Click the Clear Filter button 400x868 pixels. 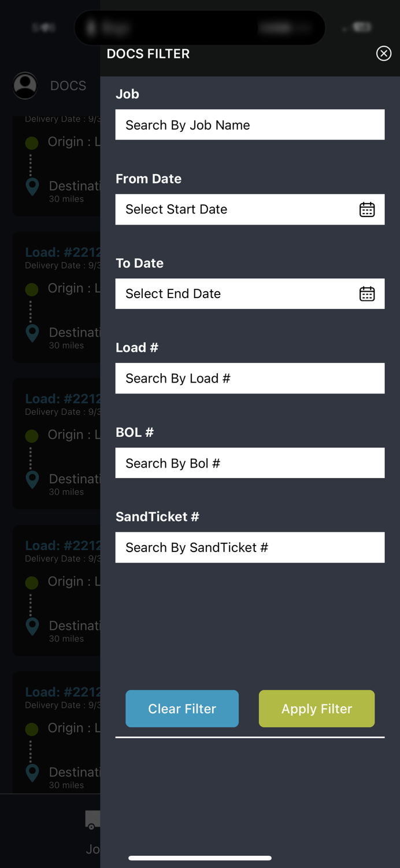click(182, 708)
